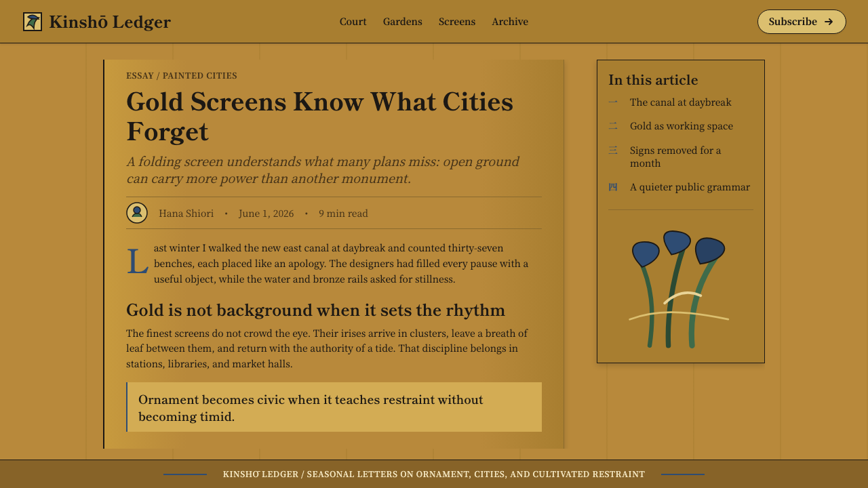868x488 pixels.
Task: Open author Hana Shiori's name
Action: click(x=186, y=213)
